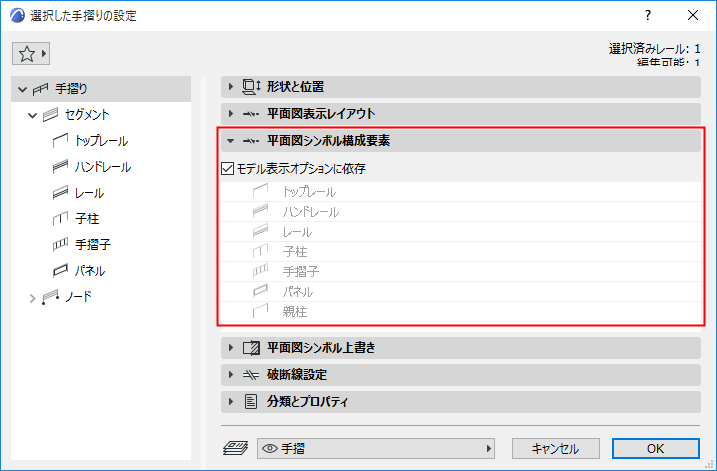Expand the 分類とプロパティ panel
Image resolution: width=717 pixels, height=471 pixels.
click(x=231, y=401)
